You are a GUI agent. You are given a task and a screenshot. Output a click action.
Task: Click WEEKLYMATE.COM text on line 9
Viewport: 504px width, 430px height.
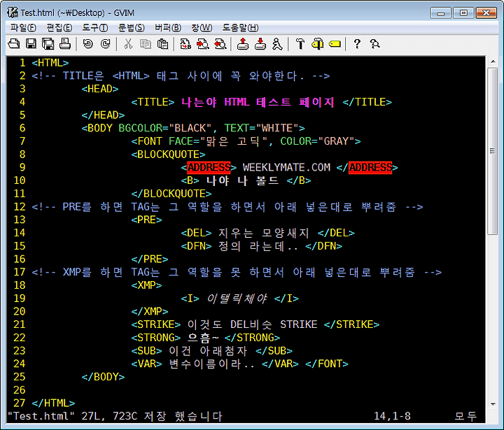[x=286, y=167]
